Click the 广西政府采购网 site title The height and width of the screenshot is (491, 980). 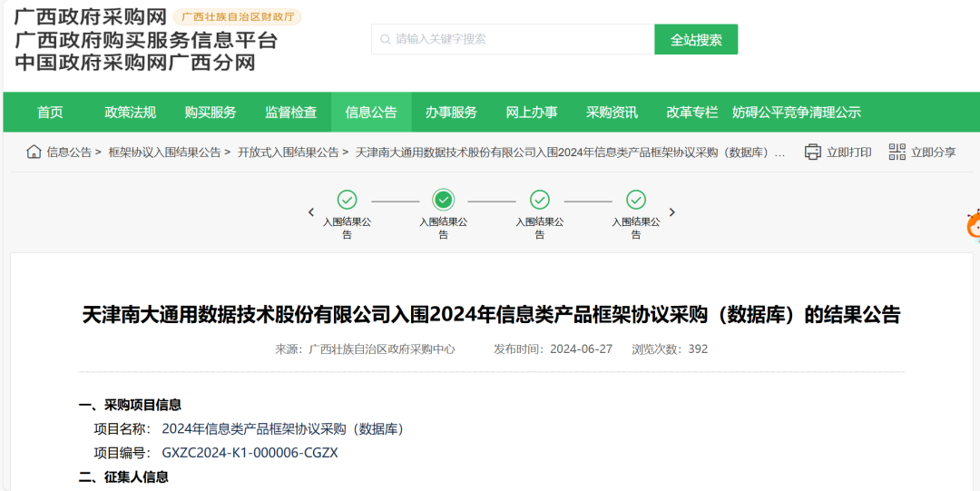click(91, 17)
